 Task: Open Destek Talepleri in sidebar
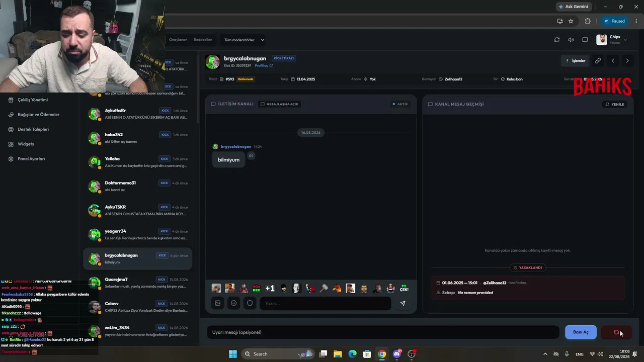coord(33,129)
